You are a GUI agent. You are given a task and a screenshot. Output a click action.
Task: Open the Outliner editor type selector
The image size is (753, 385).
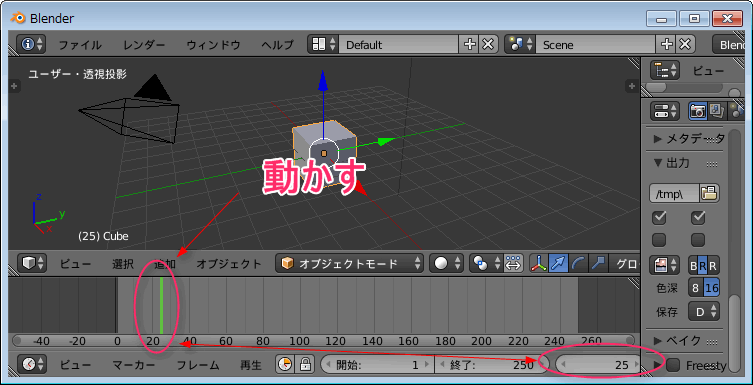(x=665, y=70)
